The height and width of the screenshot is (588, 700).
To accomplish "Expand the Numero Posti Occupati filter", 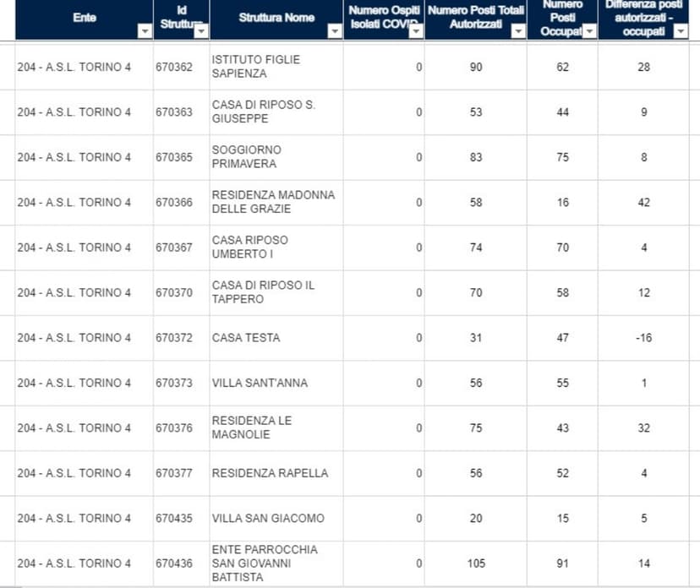I will [589, 31].
